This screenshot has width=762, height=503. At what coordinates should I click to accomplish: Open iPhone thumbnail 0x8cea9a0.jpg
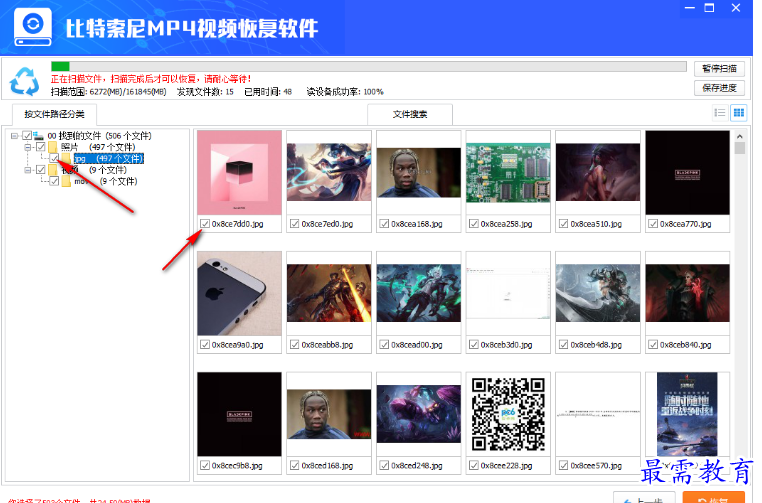click(240, 294)
